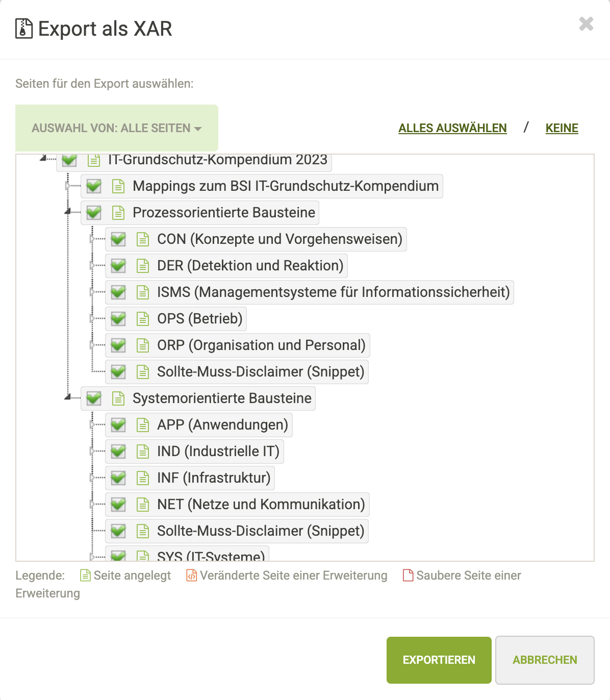
Task: Click the document icon beside Systemorientierte Bausteine
Action: 118,398
